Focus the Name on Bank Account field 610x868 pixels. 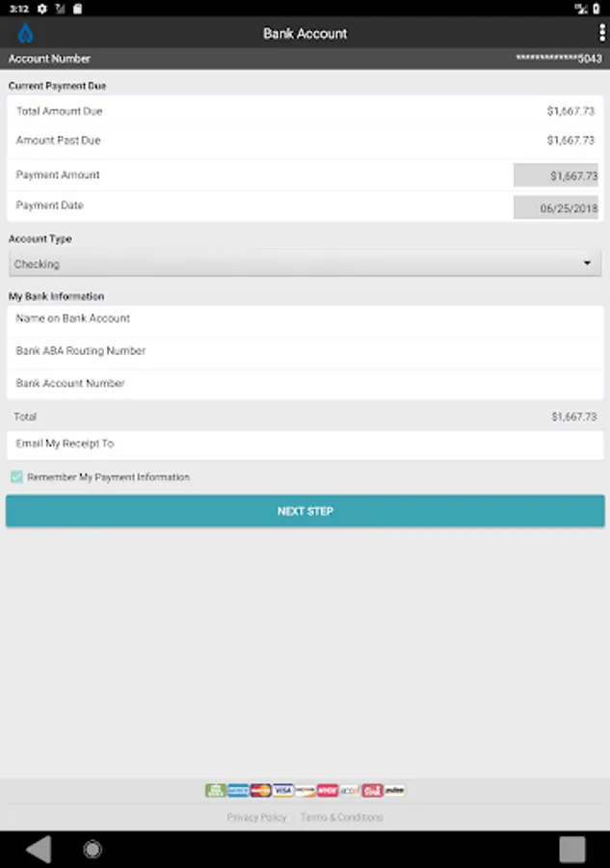coord(305,318)
